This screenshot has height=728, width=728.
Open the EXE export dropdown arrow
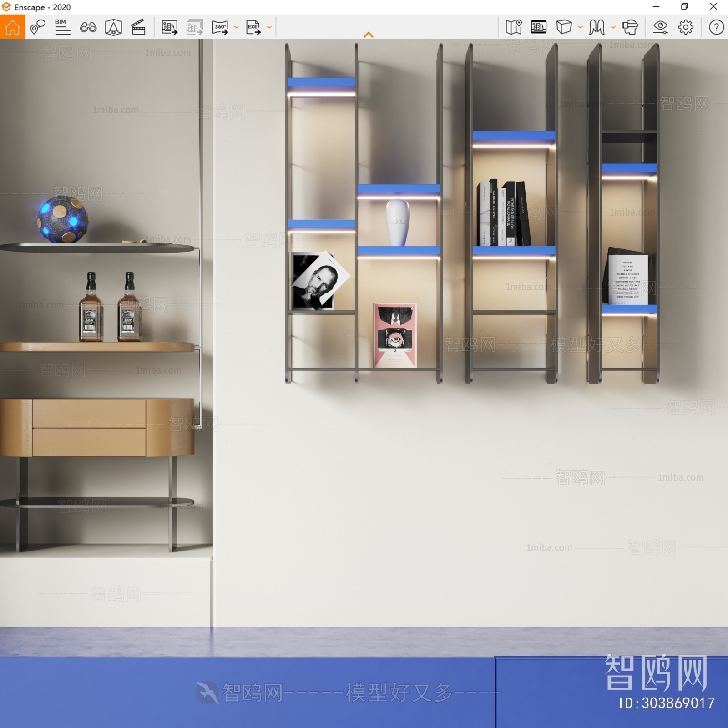coord(269,27)
